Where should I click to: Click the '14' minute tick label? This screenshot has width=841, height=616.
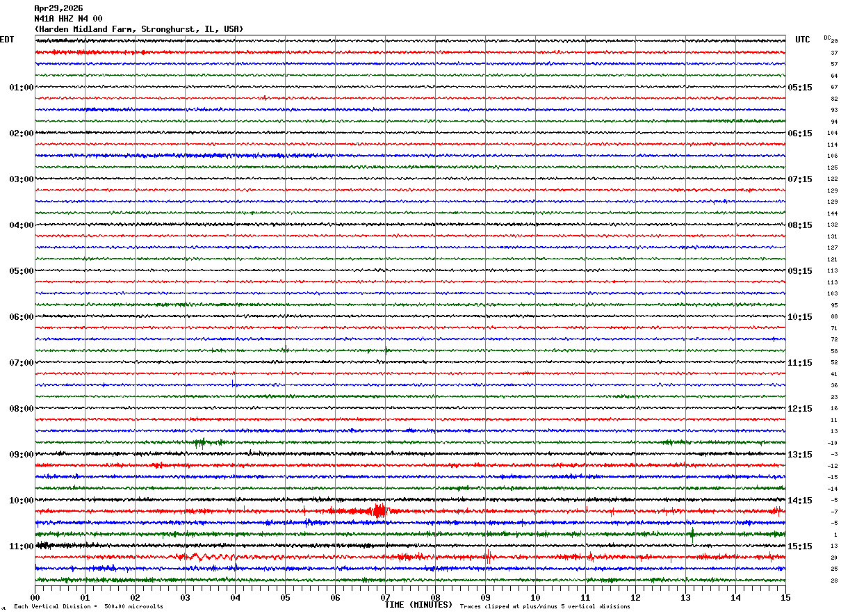(x=735, y=597)
